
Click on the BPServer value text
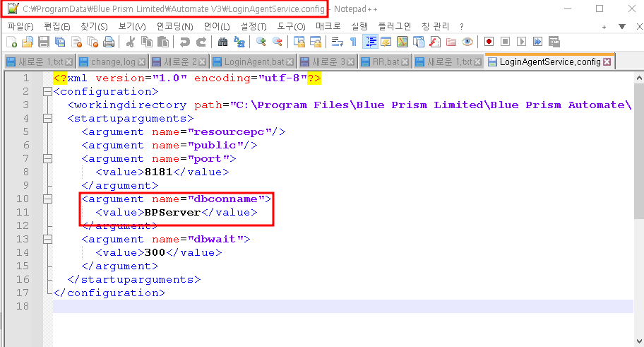pyautogui.click(x=172, y=213)
